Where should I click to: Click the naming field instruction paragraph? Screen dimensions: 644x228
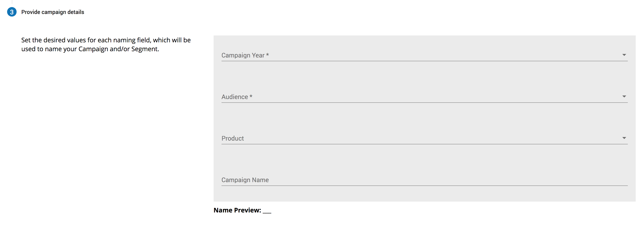106,44
